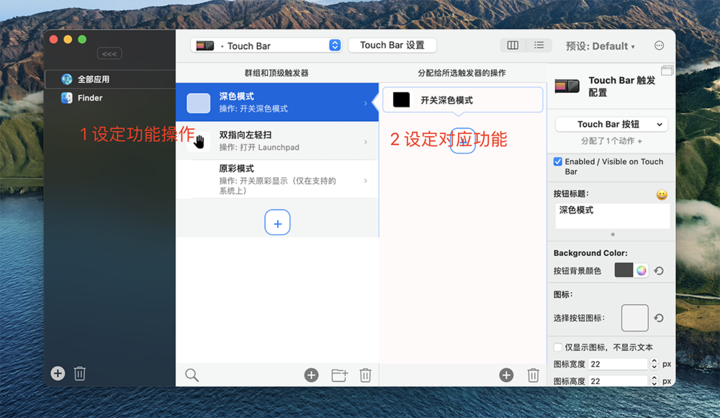Click the new folder group icon
Viewport: 720px width, 418px height.
click(339, 375)
